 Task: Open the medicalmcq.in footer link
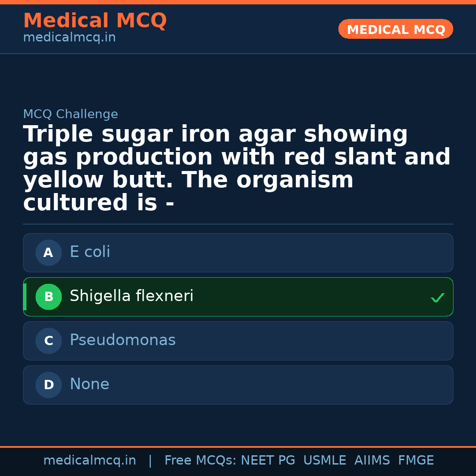pos(89,461)
